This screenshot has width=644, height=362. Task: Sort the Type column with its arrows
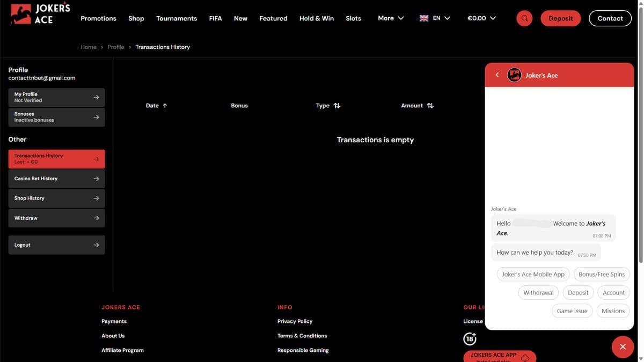pyautogui.click(x=337, y=106)
